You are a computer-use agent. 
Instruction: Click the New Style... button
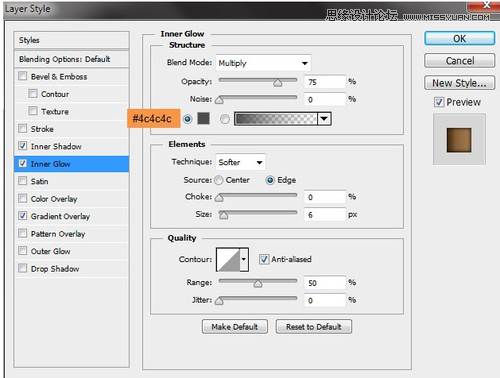pos(460,83)
